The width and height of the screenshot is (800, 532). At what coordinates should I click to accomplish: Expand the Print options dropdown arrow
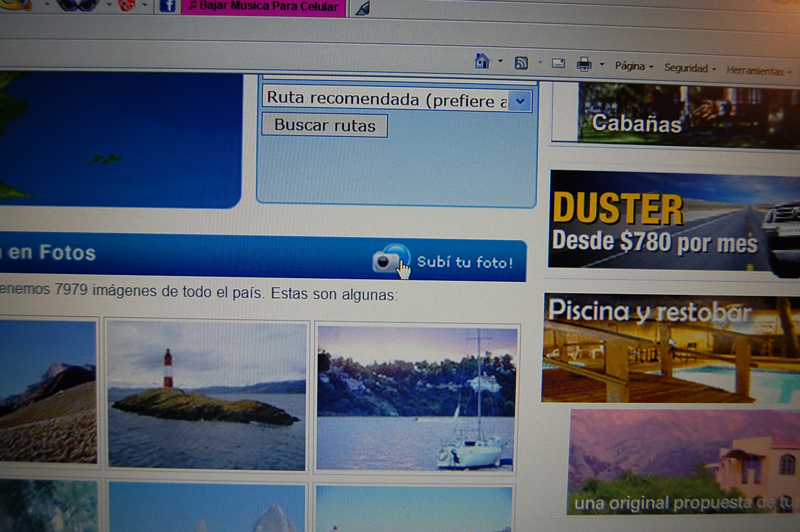(602, 65)
